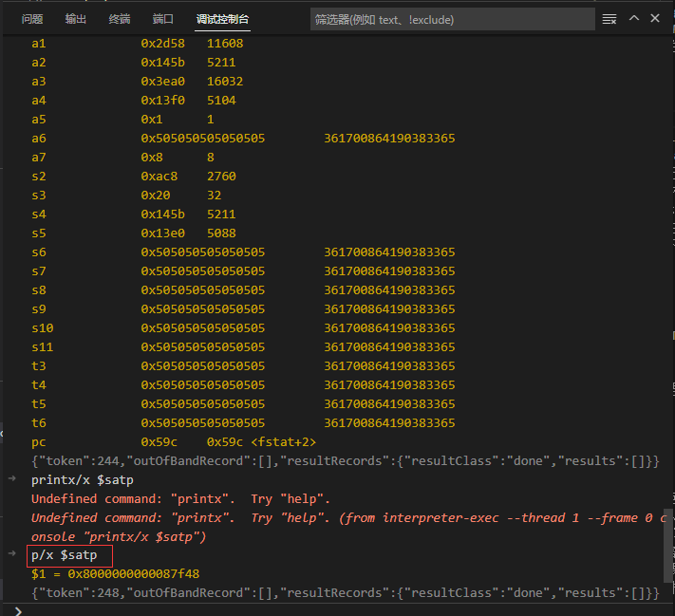Viewport: 675px width, 616px height.
Task: Close the bottom panel
Action: point(655,19)
